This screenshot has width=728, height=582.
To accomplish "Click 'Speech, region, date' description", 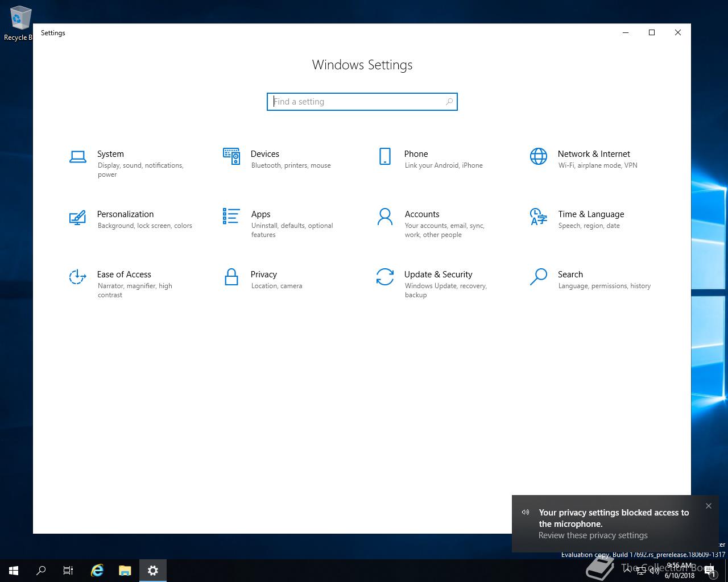I will (x=589, y=226).
